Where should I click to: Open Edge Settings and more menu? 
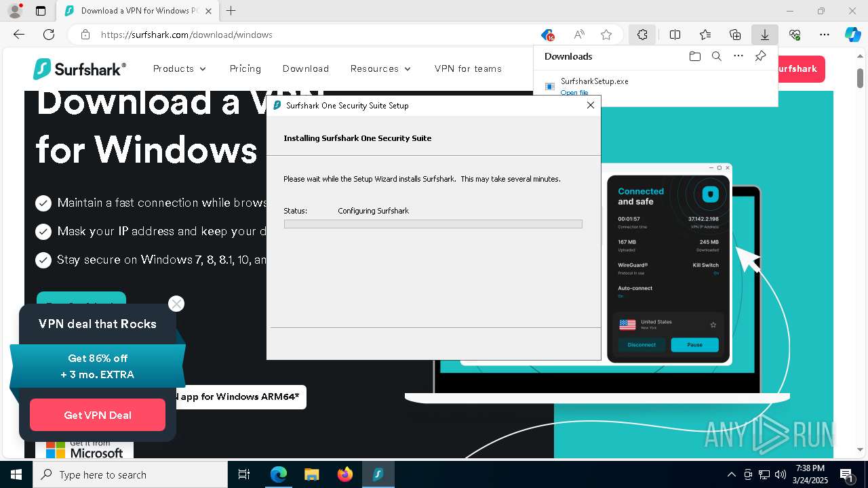pos(825,35)
